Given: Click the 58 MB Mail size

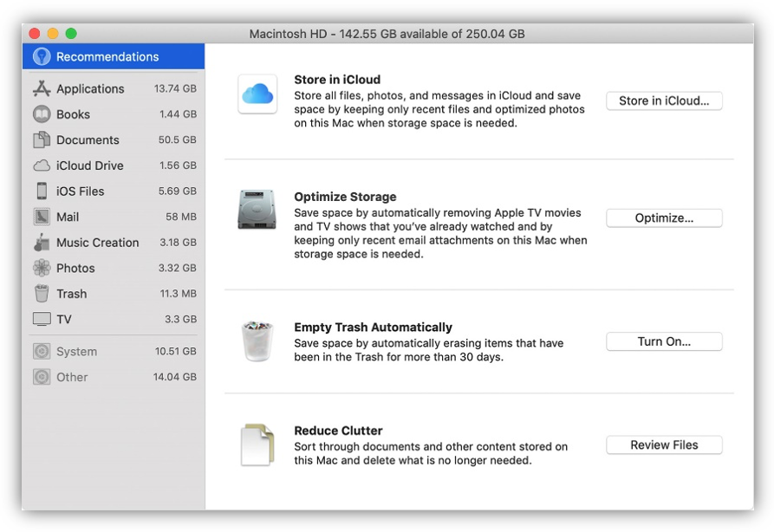Looking at the screenshot, I should [x=180, y=217].
